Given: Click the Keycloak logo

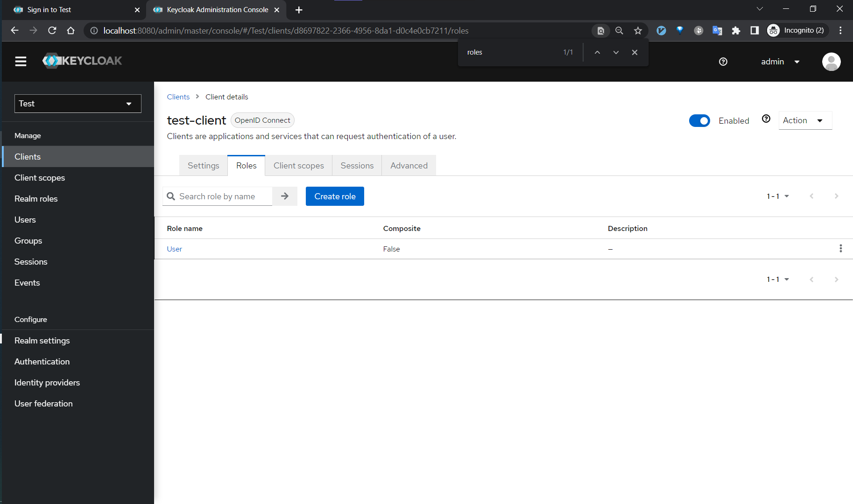Looking at the screenshot, I should 82,61.
